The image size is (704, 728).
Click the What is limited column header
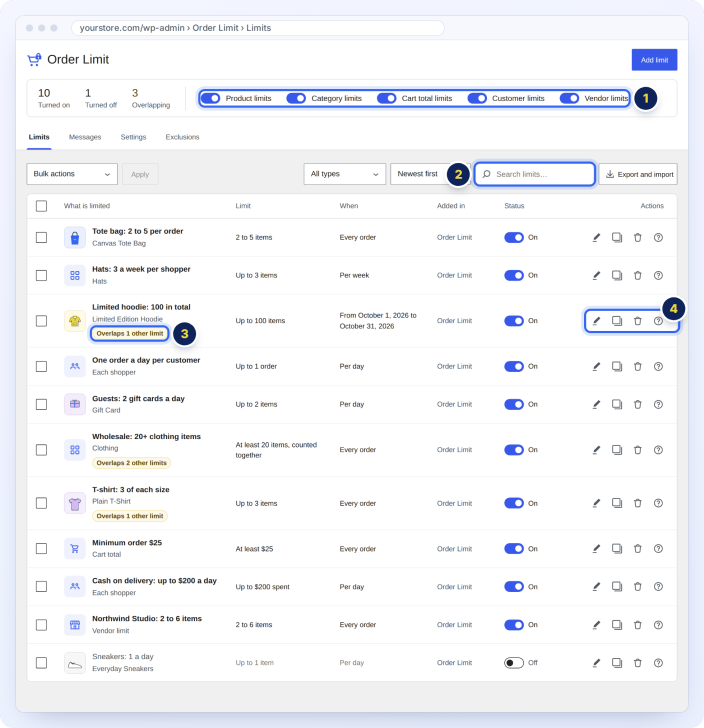[87, 206]
